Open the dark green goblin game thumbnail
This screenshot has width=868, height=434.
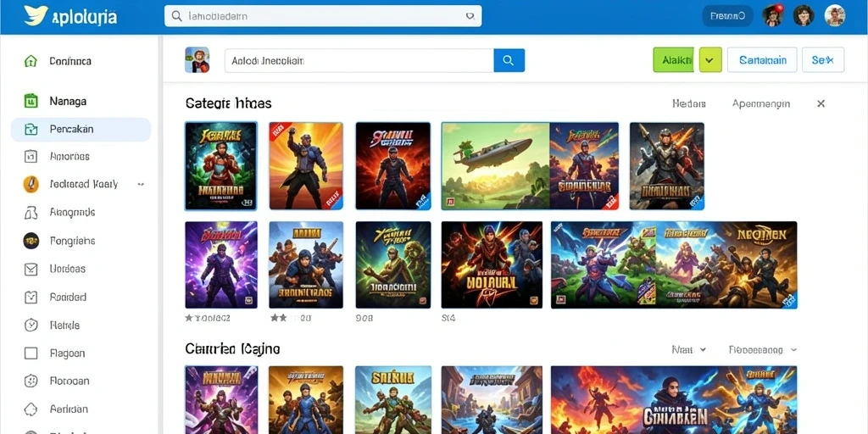[393, 264]
